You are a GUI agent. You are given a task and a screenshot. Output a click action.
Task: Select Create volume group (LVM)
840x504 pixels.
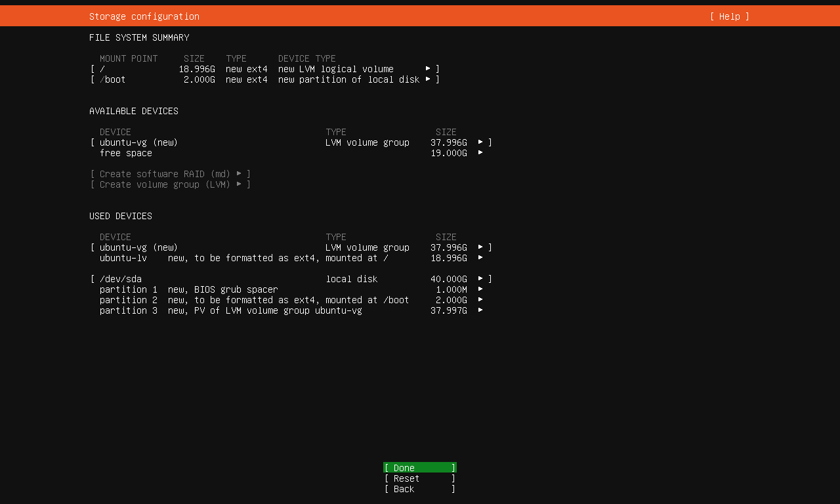pos(171,184)
